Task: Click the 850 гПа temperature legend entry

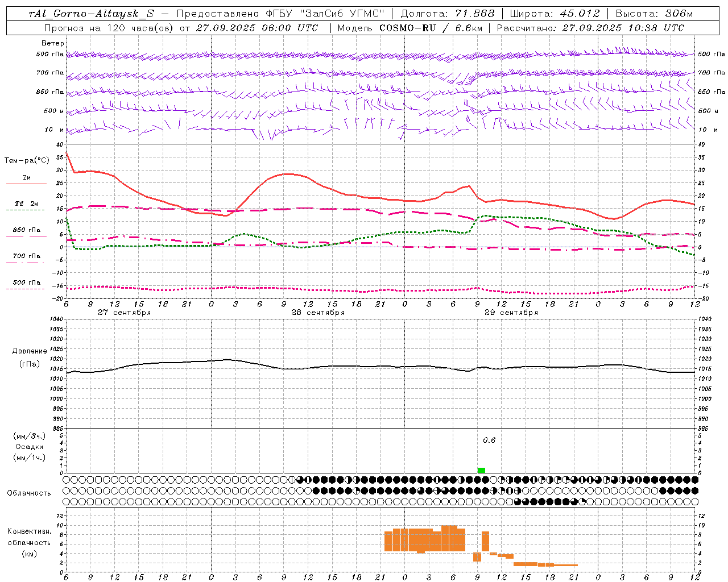Action: click(27, 230)
